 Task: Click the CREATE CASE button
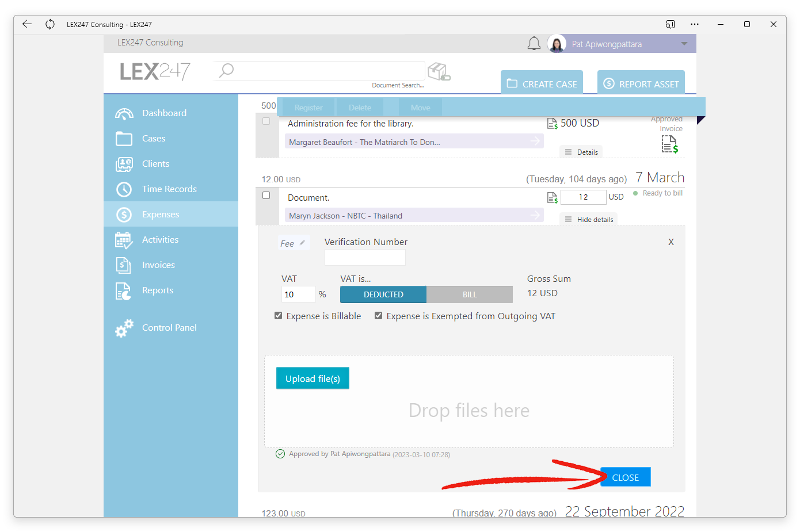[x=542, y=82]
